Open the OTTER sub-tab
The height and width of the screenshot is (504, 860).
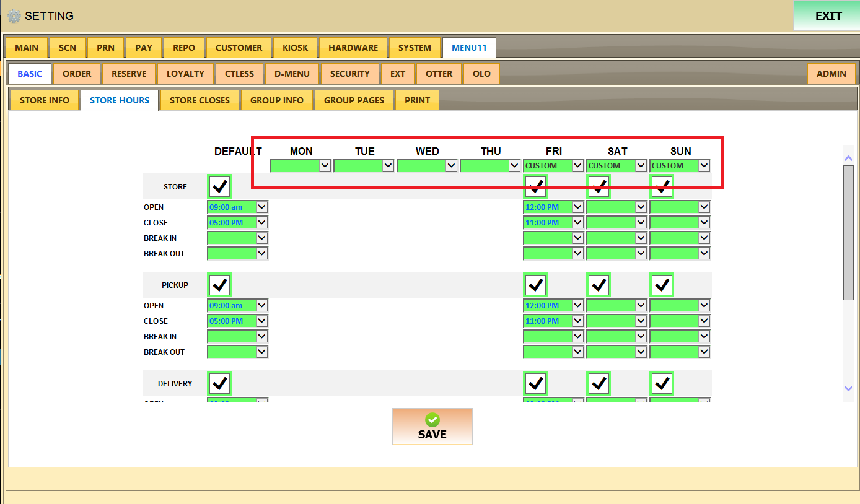439,74
